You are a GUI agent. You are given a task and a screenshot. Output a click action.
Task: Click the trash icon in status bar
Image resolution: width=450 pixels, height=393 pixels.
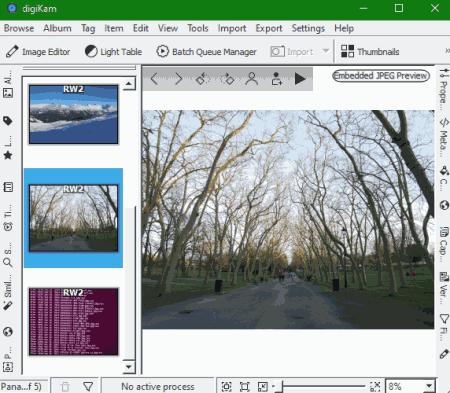pyautogui.click(x=65, y=387)
